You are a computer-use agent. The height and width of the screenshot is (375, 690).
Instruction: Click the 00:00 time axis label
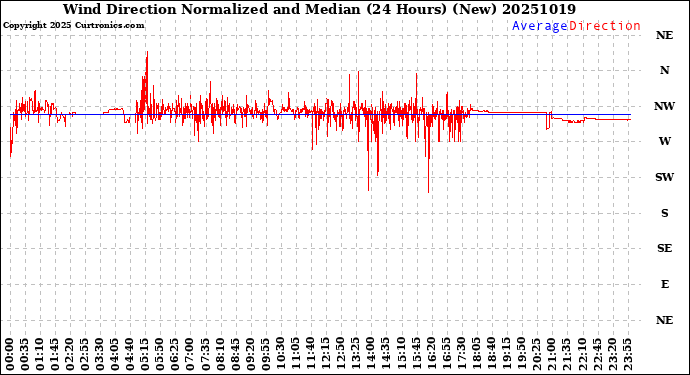click(10, 355)
